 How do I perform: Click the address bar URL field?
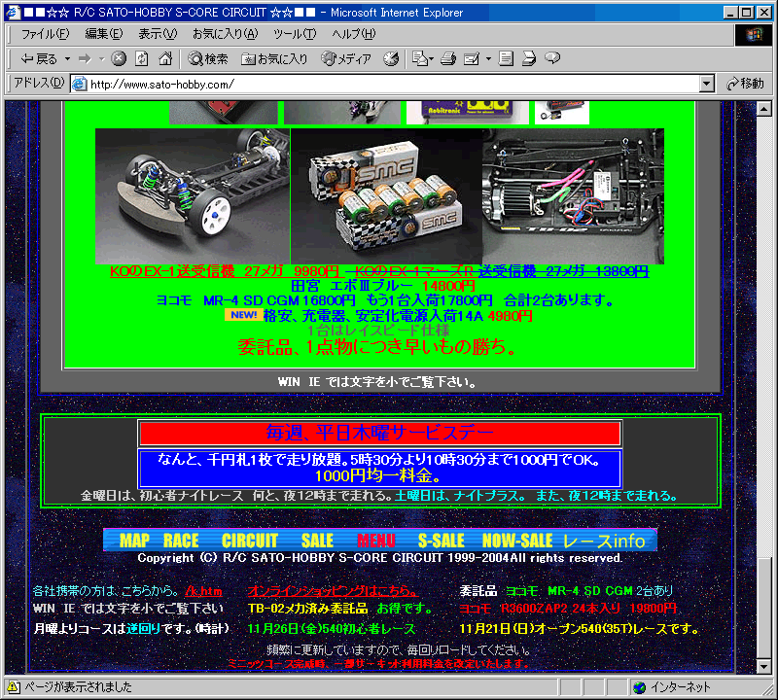pos(392,84)
